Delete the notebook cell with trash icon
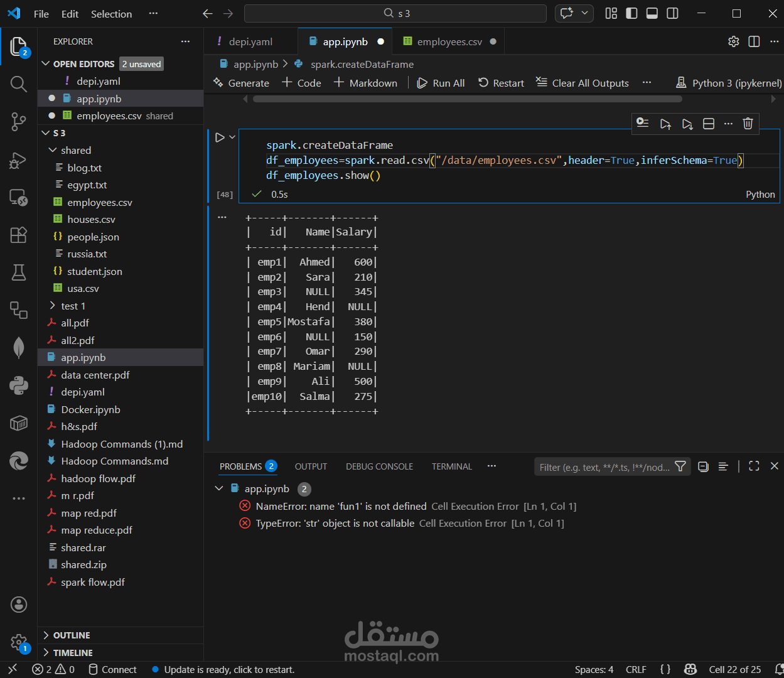784x678 pixels. (748, 124)
